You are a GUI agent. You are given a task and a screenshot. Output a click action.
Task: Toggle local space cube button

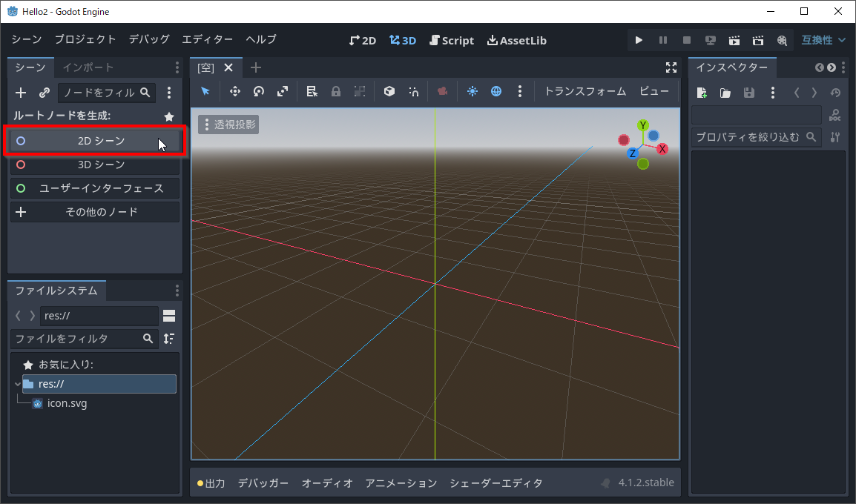point(389,91)
